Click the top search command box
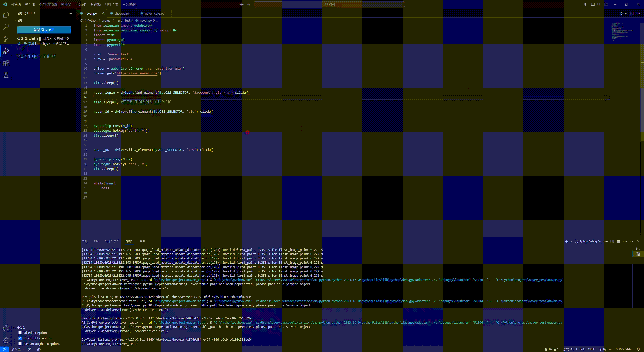Viewport: 644px width, 352px height. pyautogui.click(x=329, y=4)
